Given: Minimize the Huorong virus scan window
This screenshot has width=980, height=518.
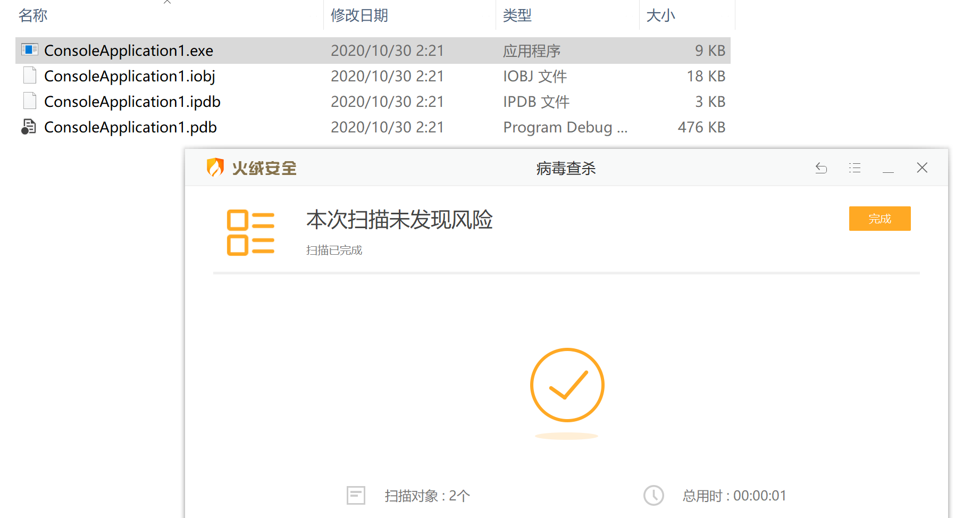Looking at the screenshot, I should [x=888, y=169].
